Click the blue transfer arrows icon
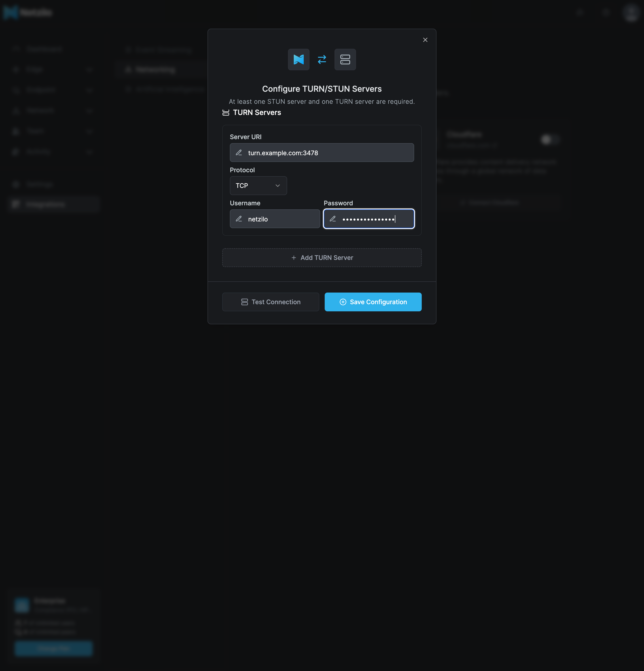644x671 pixels. [322, 59]
